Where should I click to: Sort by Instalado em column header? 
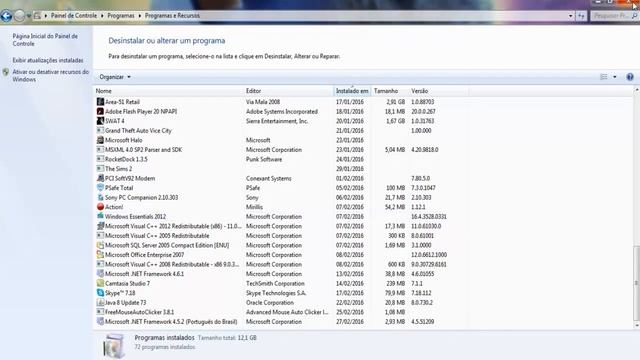352,91
